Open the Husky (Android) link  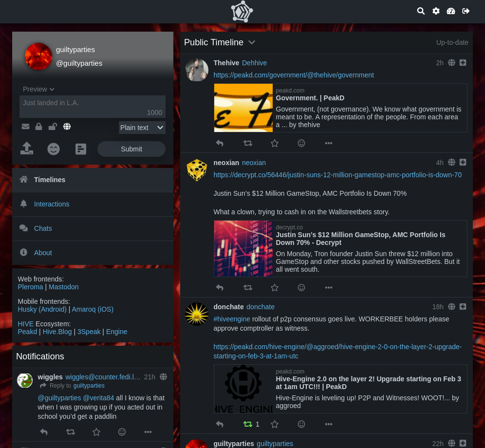pyautogui.click(x=42, y=309)
